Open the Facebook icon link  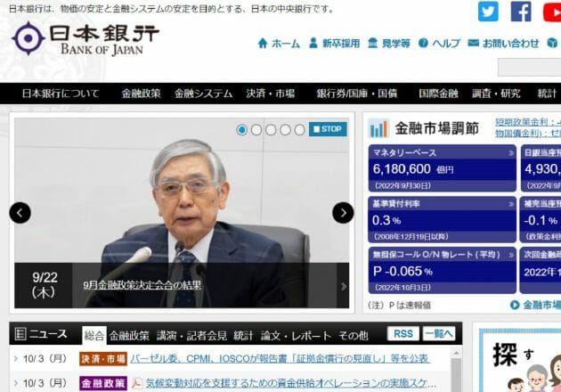tap(521, 11)
